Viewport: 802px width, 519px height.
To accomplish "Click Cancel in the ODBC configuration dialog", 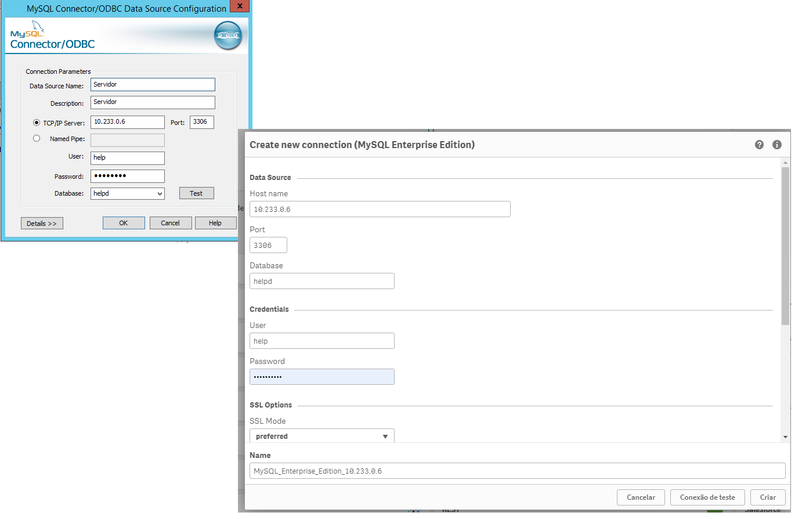I will 170,223.
